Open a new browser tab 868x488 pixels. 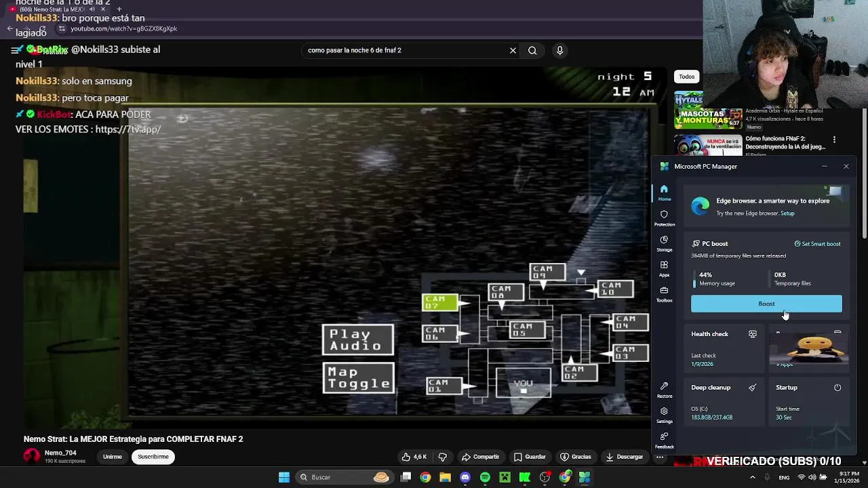pos(119,9)
